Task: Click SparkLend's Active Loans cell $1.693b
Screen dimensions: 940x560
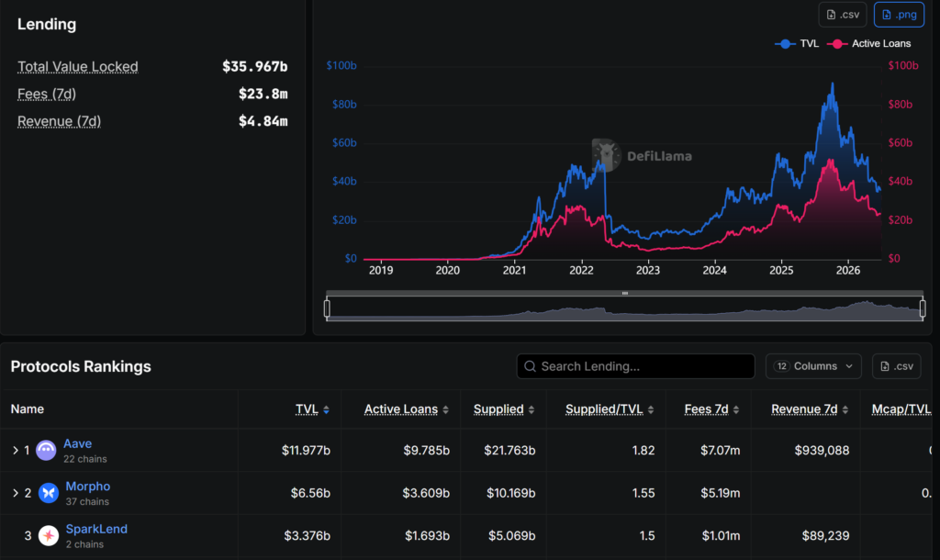Action: click(427, 535)
